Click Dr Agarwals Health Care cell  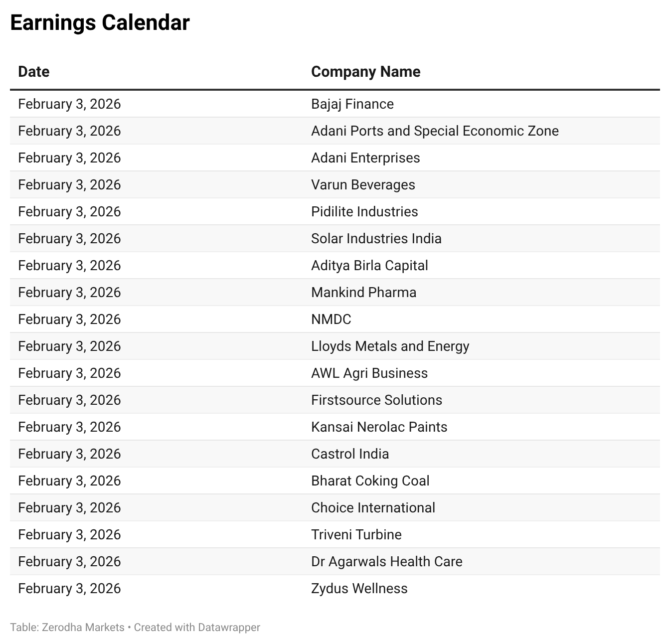coord(386,561)
